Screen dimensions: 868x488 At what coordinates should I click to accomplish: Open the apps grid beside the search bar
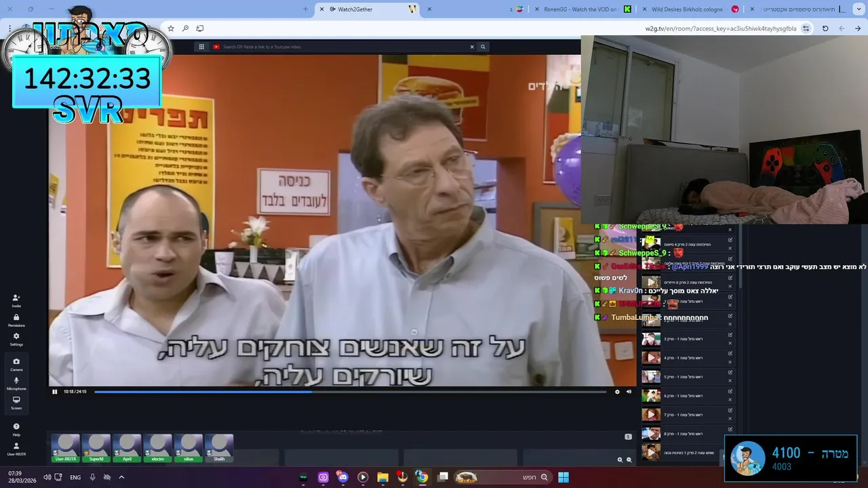[x=201, y=47]
